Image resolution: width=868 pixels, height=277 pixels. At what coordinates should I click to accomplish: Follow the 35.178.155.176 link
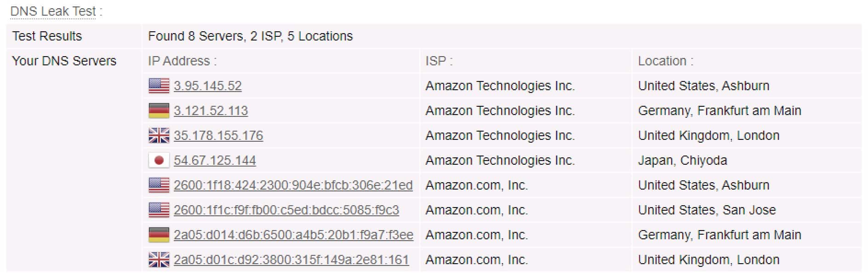[x=218, y=136]
